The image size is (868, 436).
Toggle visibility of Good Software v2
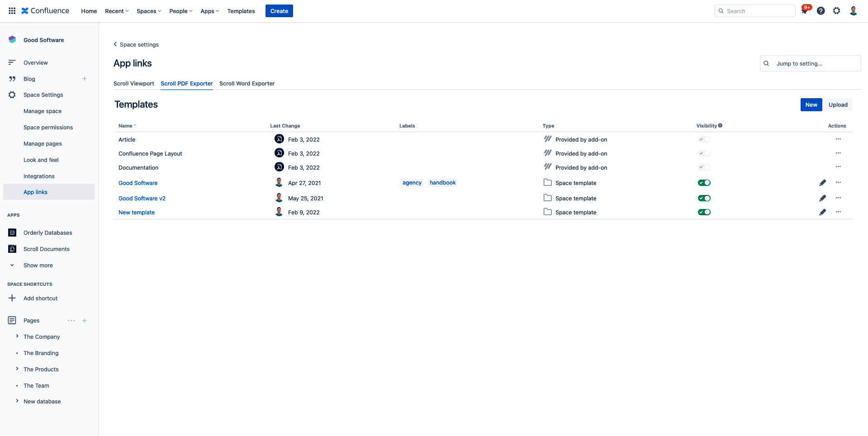[x=704, y=198]
